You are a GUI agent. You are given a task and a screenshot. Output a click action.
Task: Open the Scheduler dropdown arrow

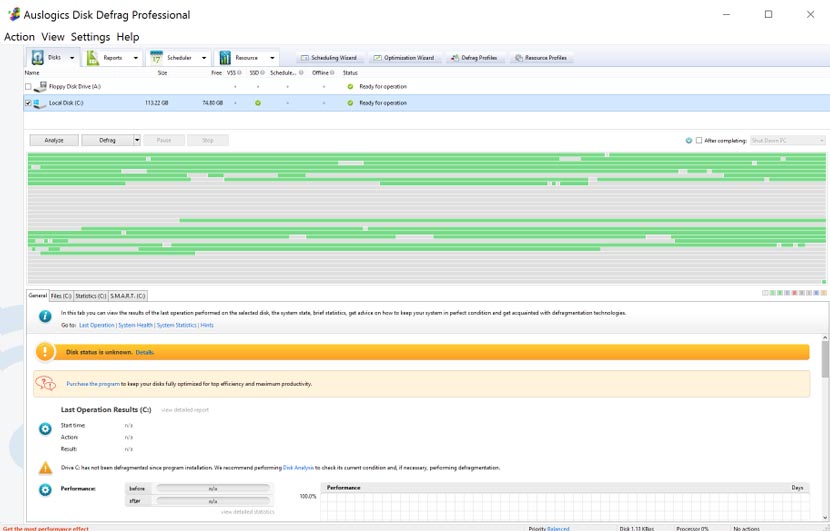point(204,58)
